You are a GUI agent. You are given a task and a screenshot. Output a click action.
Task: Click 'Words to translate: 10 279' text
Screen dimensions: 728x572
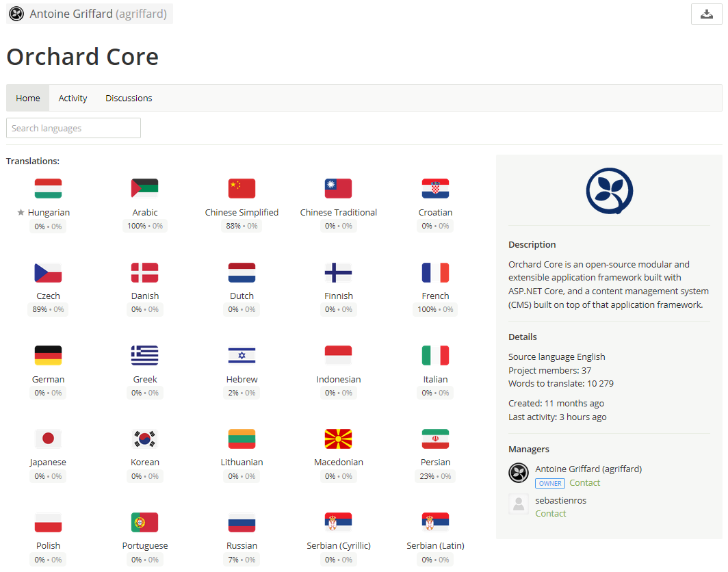(561, 383)
